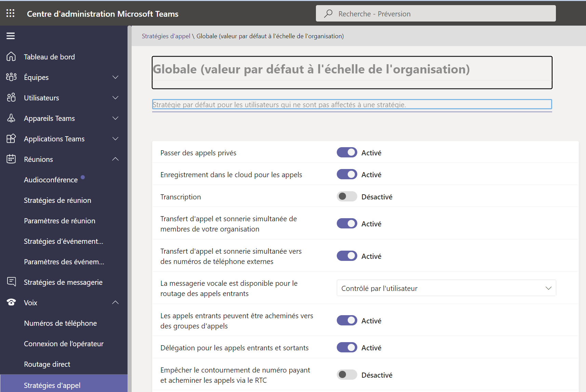
Task: Open the messagerie vocale dropdown
Action: [446, 288]
